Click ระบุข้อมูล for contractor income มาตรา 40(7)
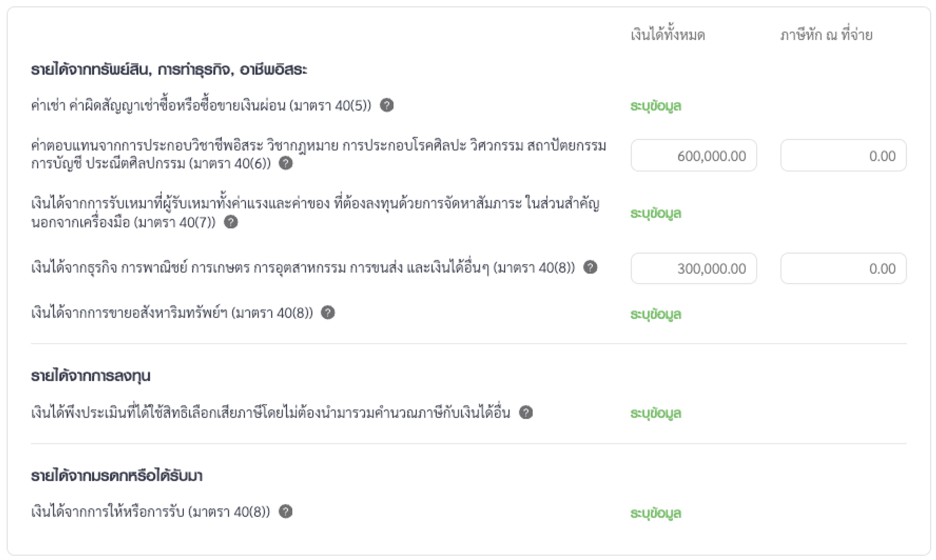The image size is (936, 560). (x=655, y=213)
